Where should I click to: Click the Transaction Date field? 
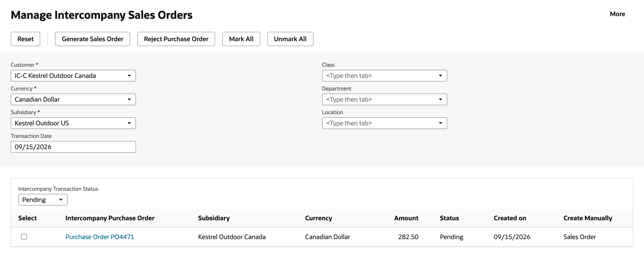[x=73, y=147]
